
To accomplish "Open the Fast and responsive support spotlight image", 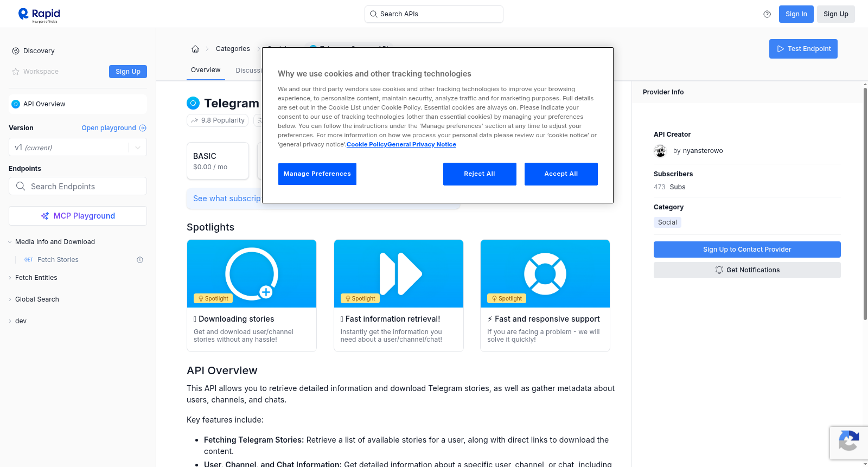I will pos(545,273).
